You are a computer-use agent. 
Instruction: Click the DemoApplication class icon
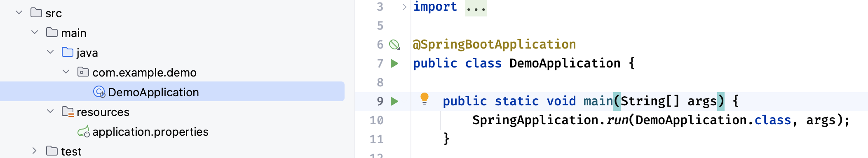[x=99, y=92]
